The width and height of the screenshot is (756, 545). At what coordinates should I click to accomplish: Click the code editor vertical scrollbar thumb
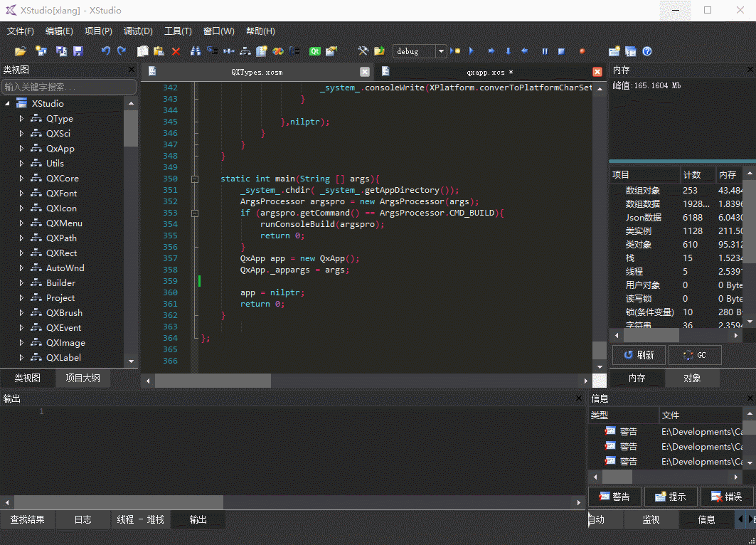point(600,350)
